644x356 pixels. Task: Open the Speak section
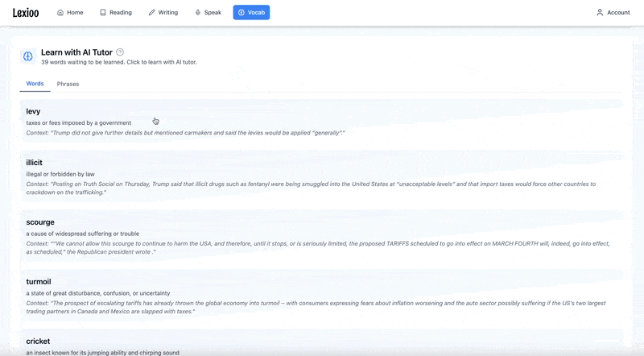click(x=208, y=12)
